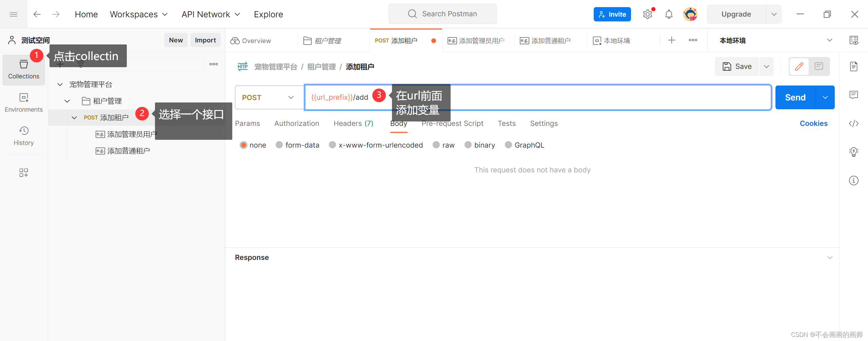This screenshot has width=868, height=341.
Task: Open request History in the sidebar
Action: 23,136
